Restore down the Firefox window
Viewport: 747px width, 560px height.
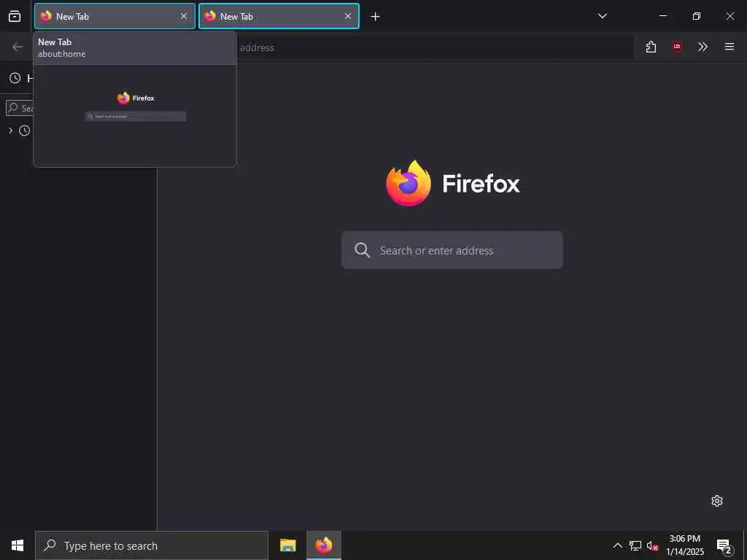tap(696, 16)
